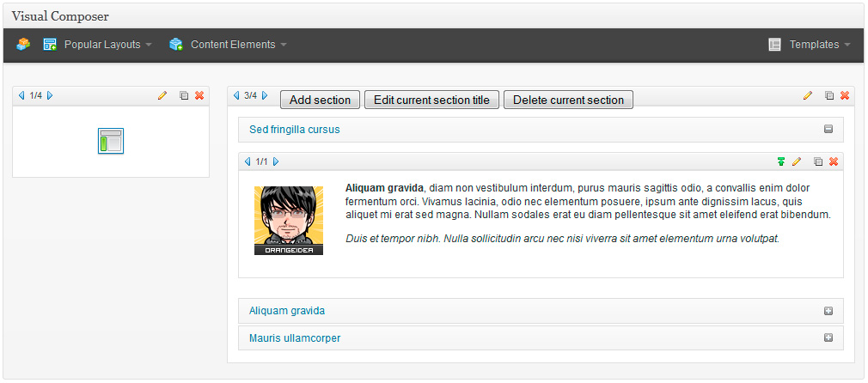Delete the 3/4 accordion using red X
The width and height of the screenshot is (868, 383).
point(845,95)
